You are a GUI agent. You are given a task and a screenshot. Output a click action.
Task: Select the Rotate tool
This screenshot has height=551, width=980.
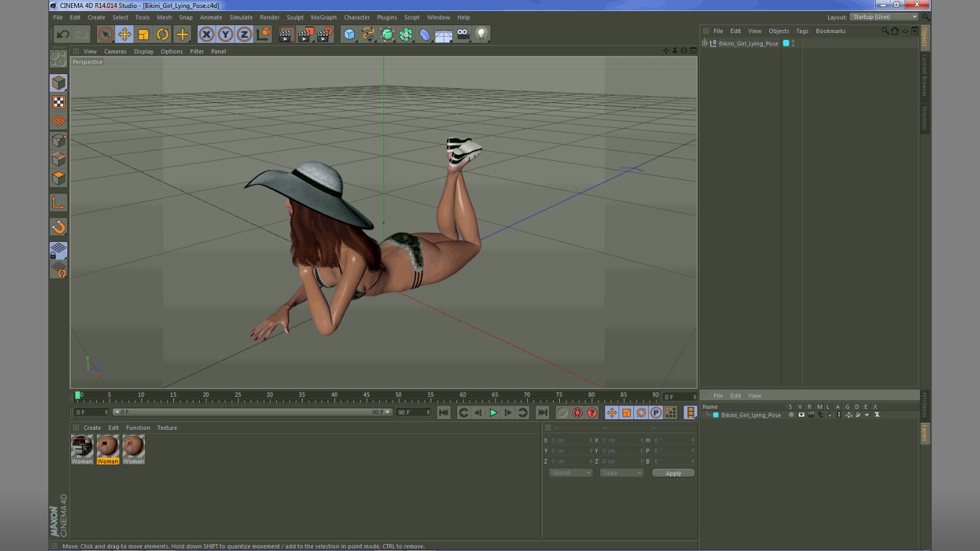162,34
